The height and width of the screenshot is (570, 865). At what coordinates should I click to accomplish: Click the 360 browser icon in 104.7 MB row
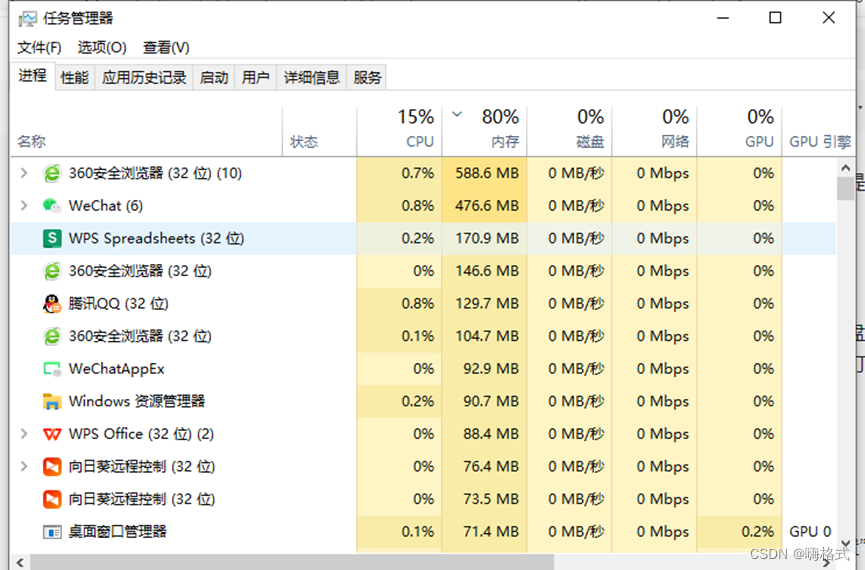pos(52,336)
